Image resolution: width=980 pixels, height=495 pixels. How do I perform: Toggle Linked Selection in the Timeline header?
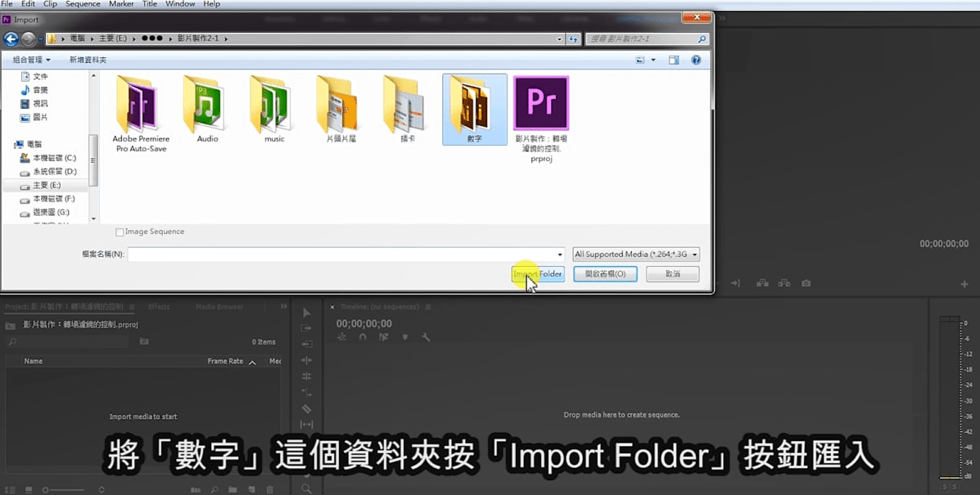pyautogui.click(x=383, y=337)
